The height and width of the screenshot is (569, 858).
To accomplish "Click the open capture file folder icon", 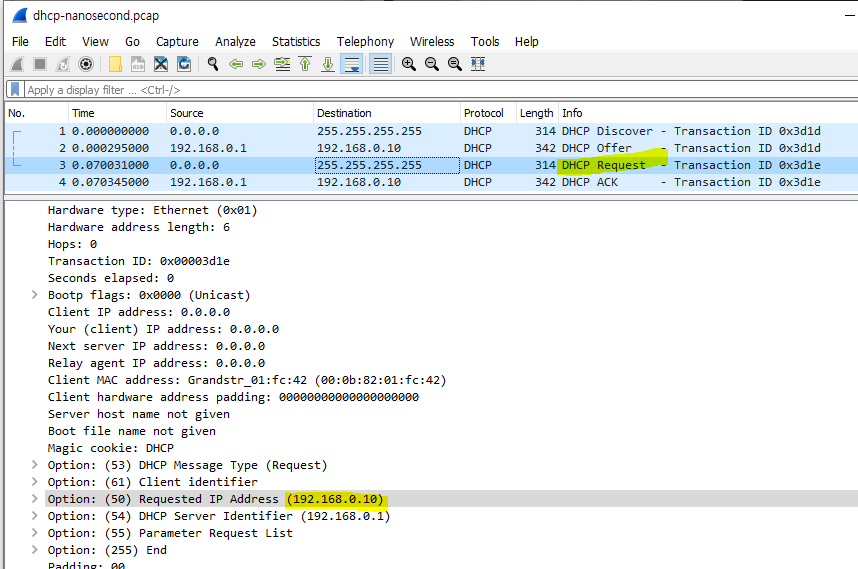I will point(115,65).
